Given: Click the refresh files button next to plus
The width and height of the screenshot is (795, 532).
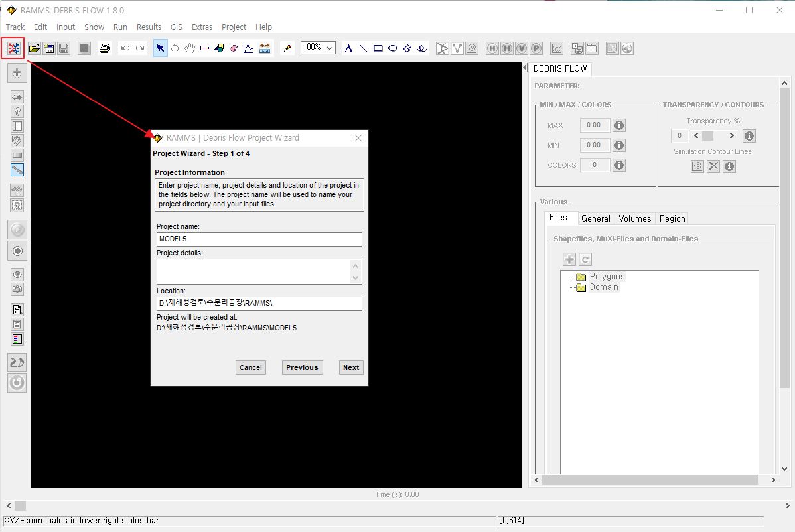Looking at the screenshot, I should pos(585,259).
